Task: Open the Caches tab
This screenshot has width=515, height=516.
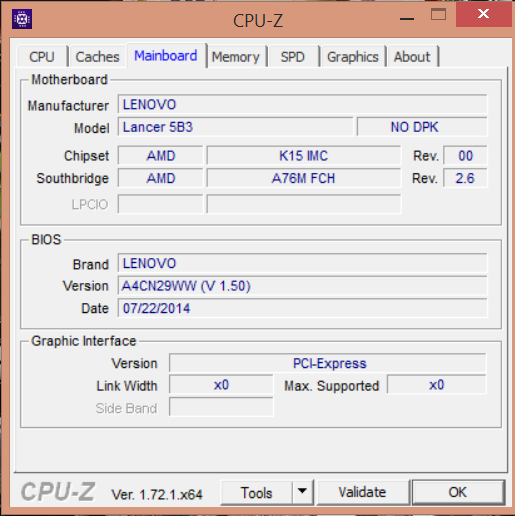Action: (97, 57)
